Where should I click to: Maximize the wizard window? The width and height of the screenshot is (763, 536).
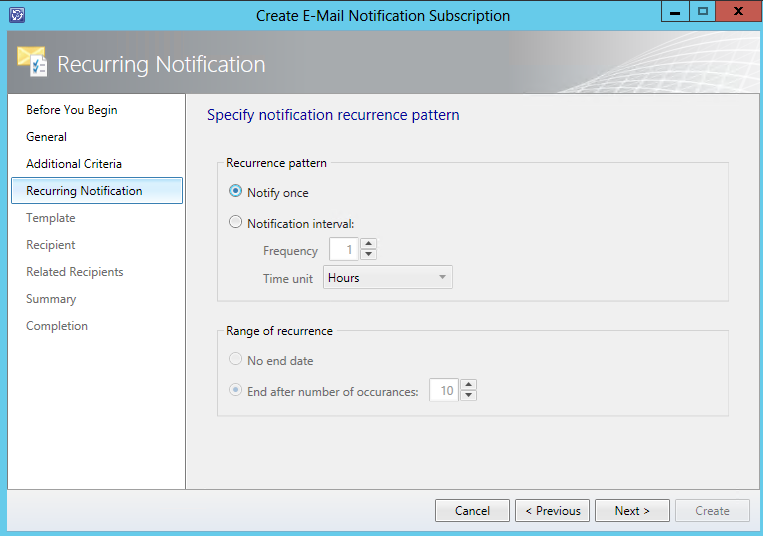(702, 11)
